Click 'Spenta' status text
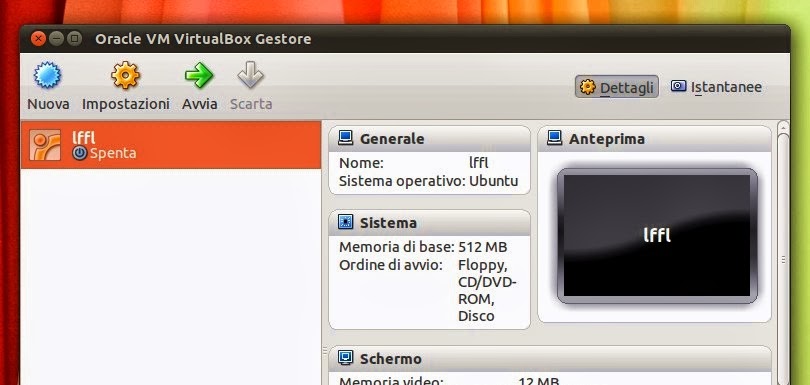The image size is (810, 385). click(x=113, y=153)
